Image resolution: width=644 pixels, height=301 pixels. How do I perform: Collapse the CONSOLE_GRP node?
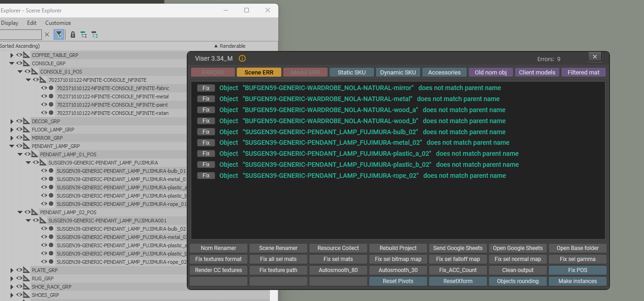[x=12, y=63]
